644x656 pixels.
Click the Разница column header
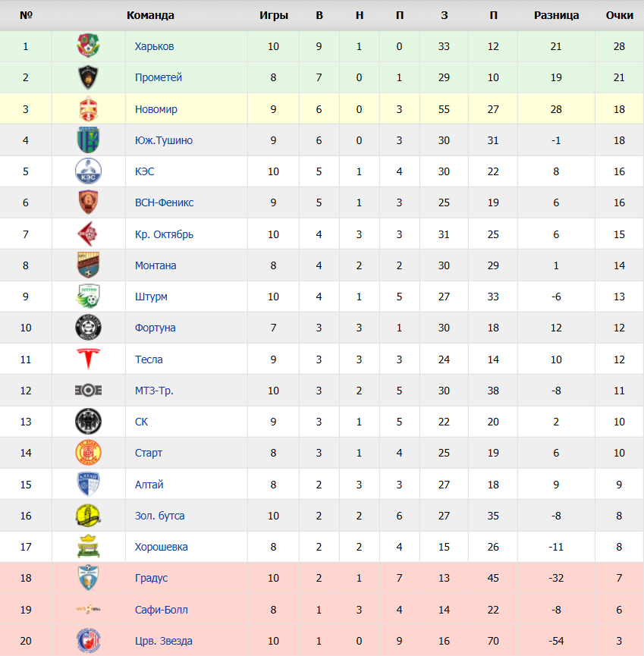coord(556,15)
